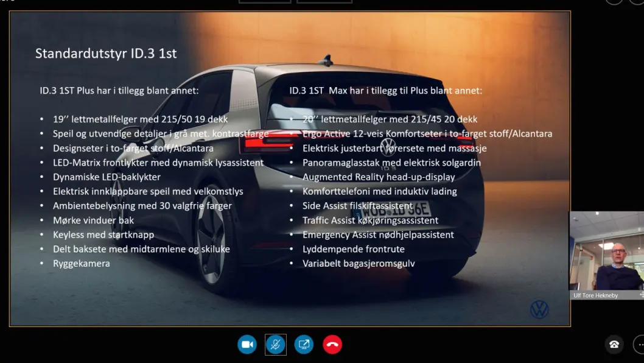Click the Side Assist filskiftassistent line
This screenshot has width=644, height=363.
(358, 205)
